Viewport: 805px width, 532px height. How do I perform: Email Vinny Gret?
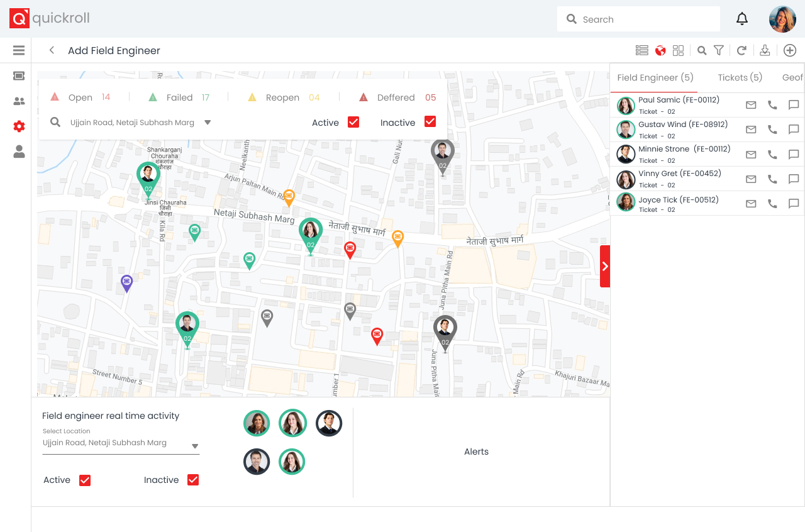coord(751,179)
